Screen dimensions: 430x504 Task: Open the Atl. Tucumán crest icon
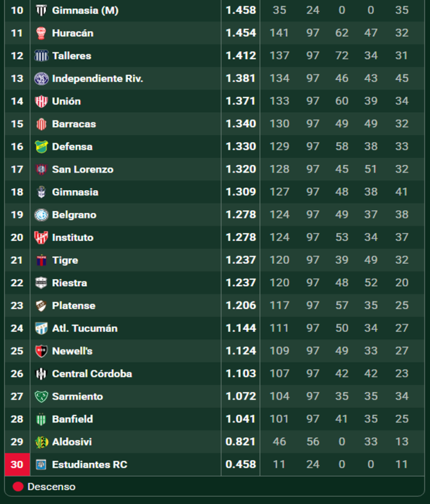click(x=41, y=329)
